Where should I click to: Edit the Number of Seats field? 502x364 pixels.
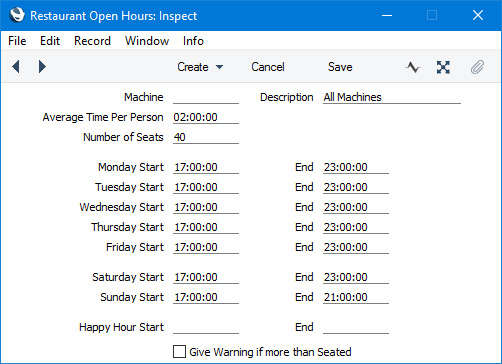(x=206, y=137)
